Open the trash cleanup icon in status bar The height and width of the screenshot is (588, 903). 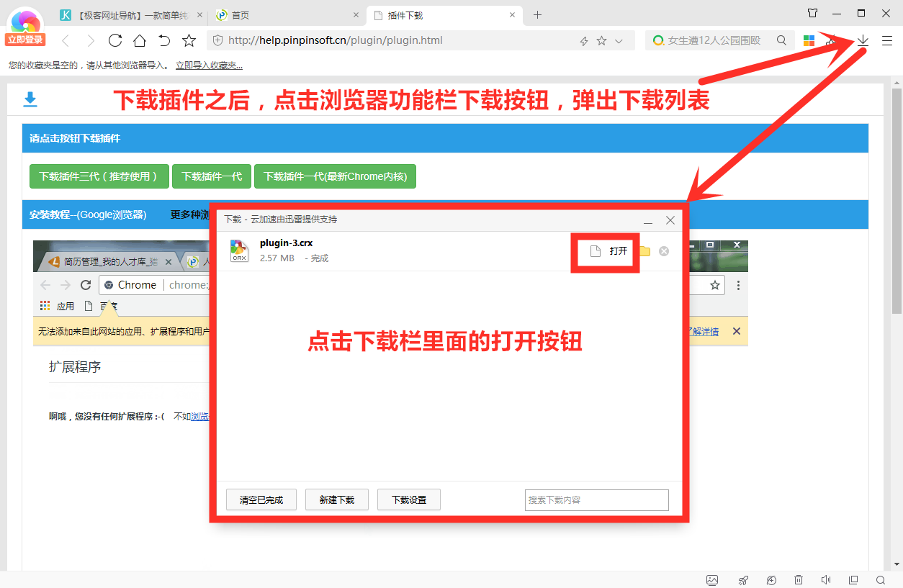[x=799, y=580]
